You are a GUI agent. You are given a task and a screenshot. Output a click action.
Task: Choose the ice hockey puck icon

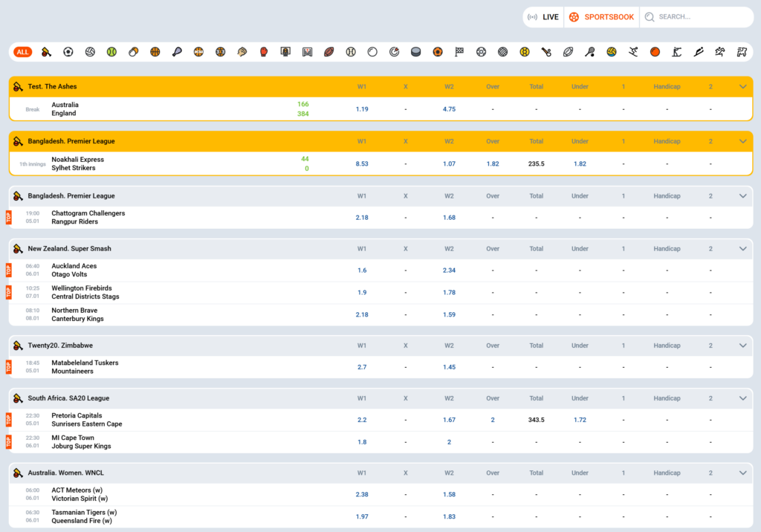[416, 52]
